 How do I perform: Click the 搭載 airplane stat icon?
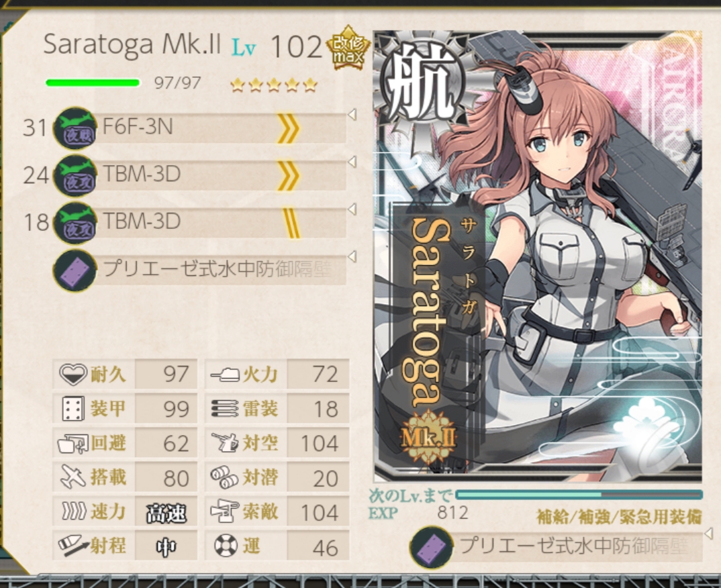73,477
